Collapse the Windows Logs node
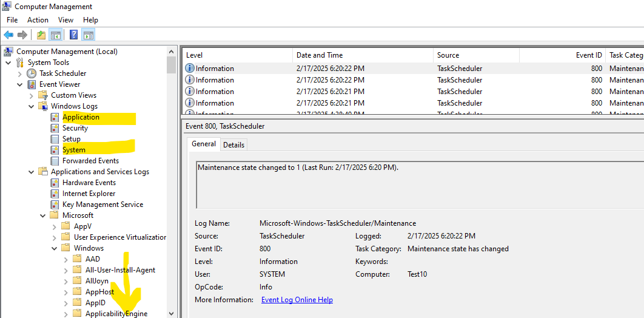Screen dimensions: 644x318 [x=31, y=106]
